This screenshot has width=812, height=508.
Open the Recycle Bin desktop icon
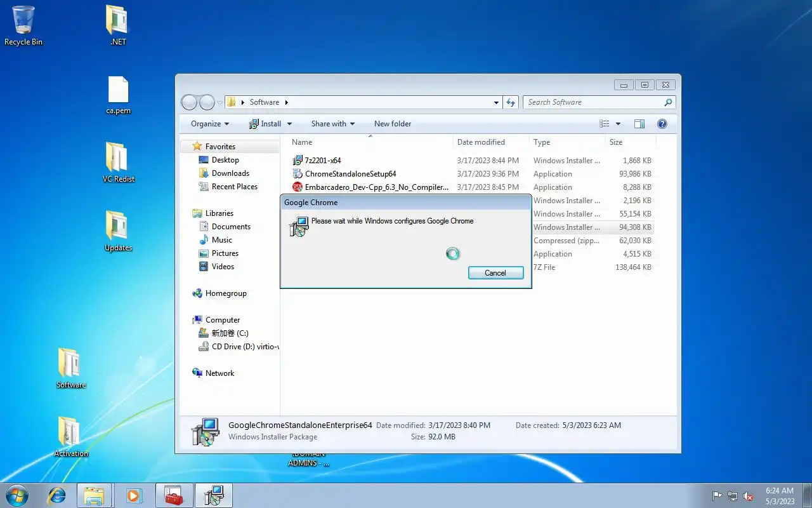(23, 26)
